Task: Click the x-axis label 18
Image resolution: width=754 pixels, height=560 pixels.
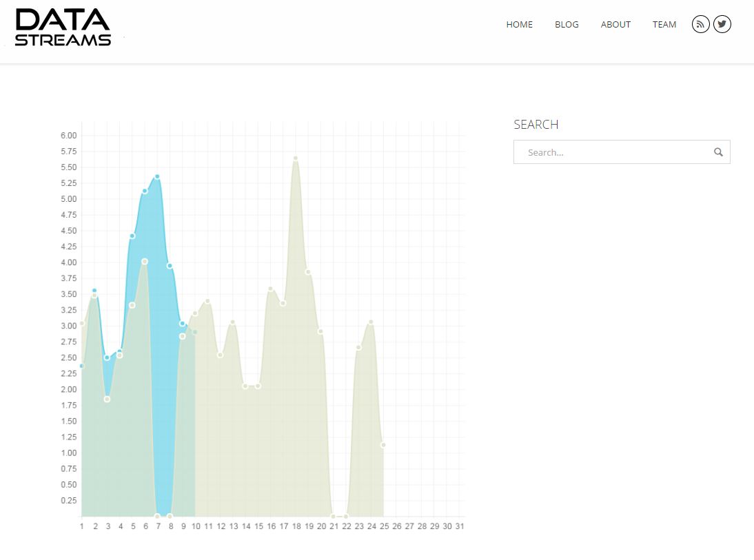Action: (x=296, y=526)
